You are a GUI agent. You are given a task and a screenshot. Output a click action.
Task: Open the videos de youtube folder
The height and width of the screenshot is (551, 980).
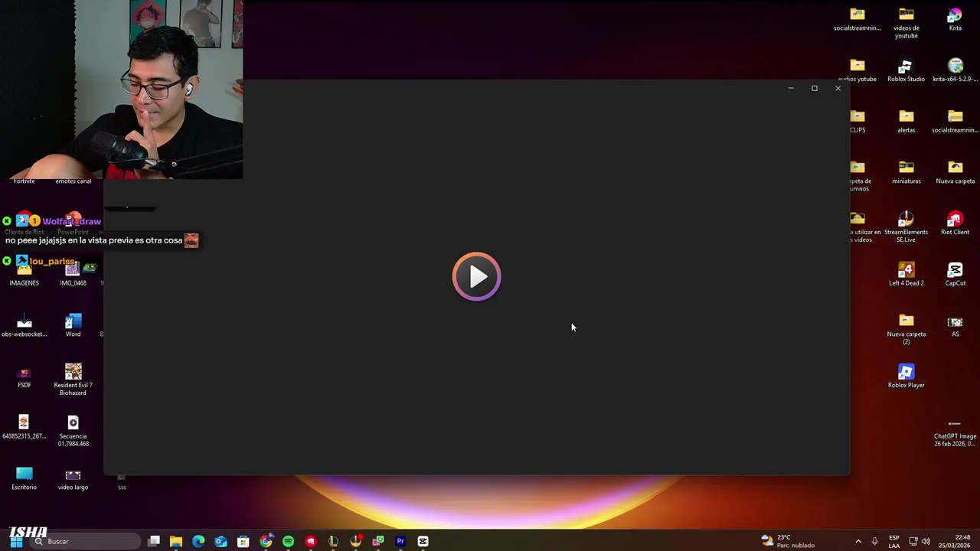906,23
